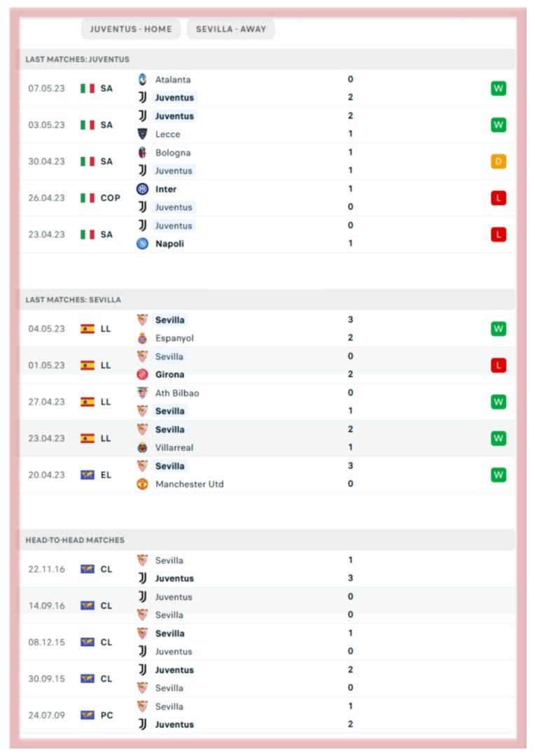Click the Italy flag beside 26.04.23 COP
Screen dimensions: 535x756
pos(88,197)
